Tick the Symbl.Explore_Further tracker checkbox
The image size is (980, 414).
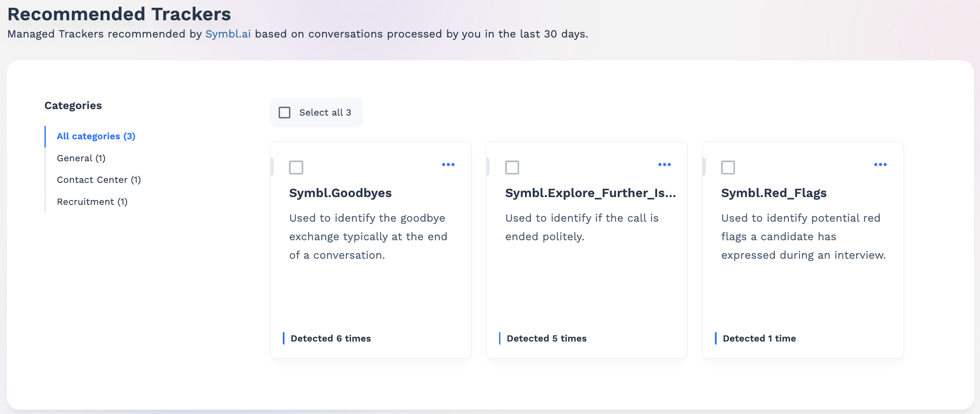pyautogui.click(x=512, y=167)
